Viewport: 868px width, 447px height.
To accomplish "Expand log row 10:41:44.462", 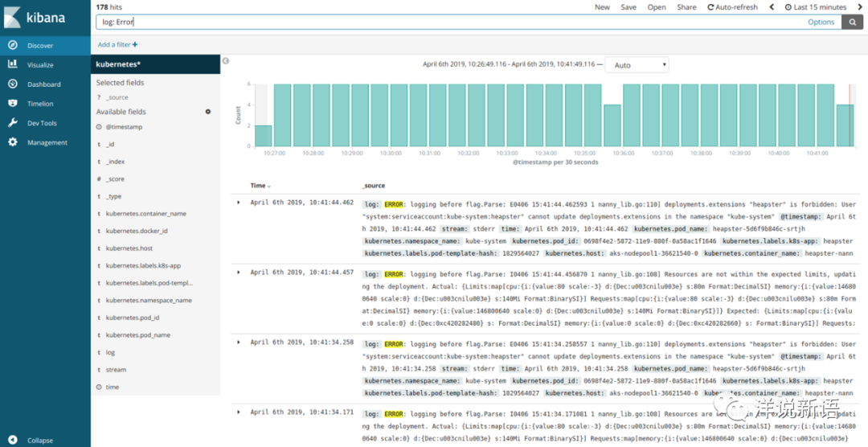I will [x=239, y=202].
